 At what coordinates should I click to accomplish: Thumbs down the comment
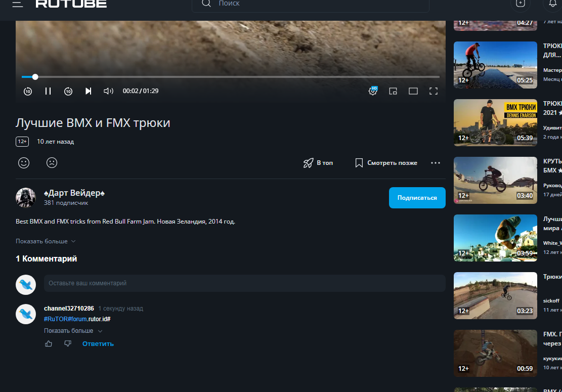[x=68, y=343]
